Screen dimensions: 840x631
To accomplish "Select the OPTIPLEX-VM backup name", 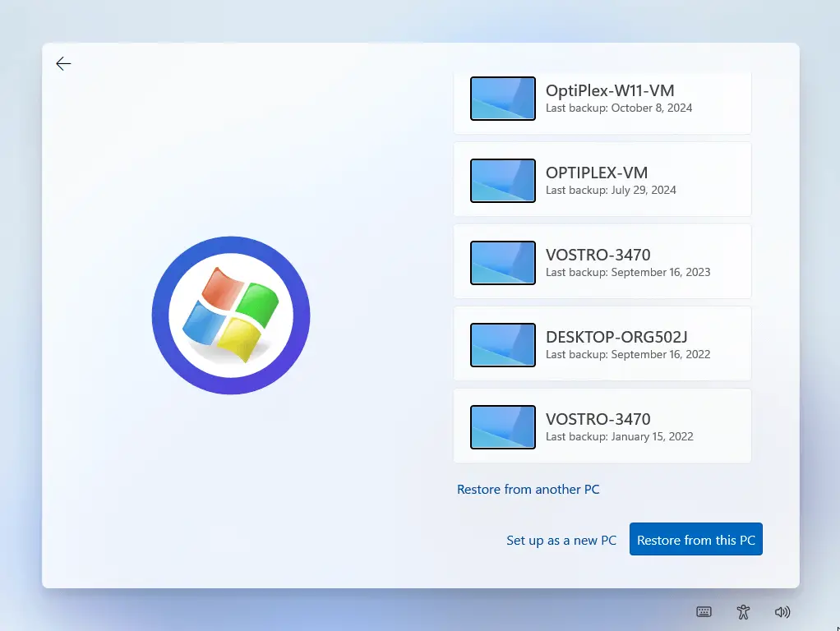I will point(596,173).
